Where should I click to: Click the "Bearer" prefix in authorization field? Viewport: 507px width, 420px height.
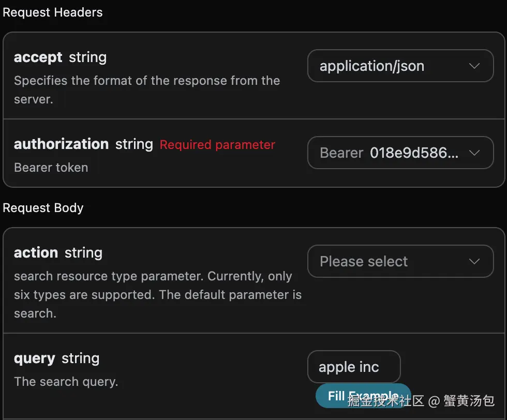click(341, 153)
